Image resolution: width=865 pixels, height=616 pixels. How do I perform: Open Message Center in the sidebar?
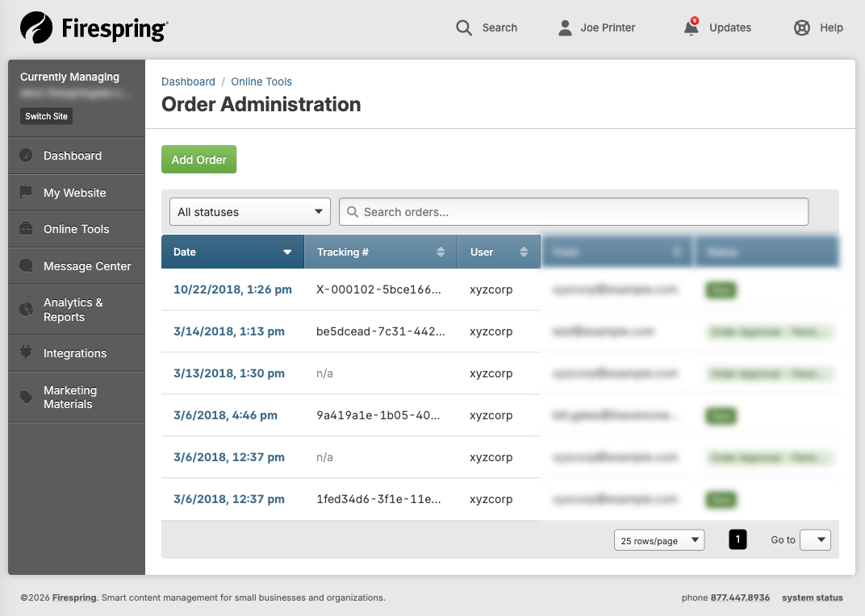point(77,266)
